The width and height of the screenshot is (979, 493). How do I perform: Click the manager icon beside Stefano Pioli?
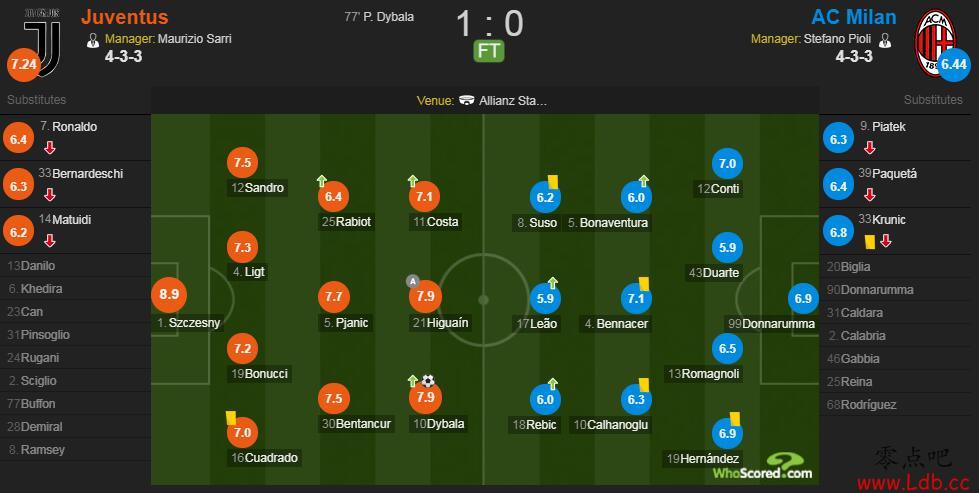[x=885, y=40]
